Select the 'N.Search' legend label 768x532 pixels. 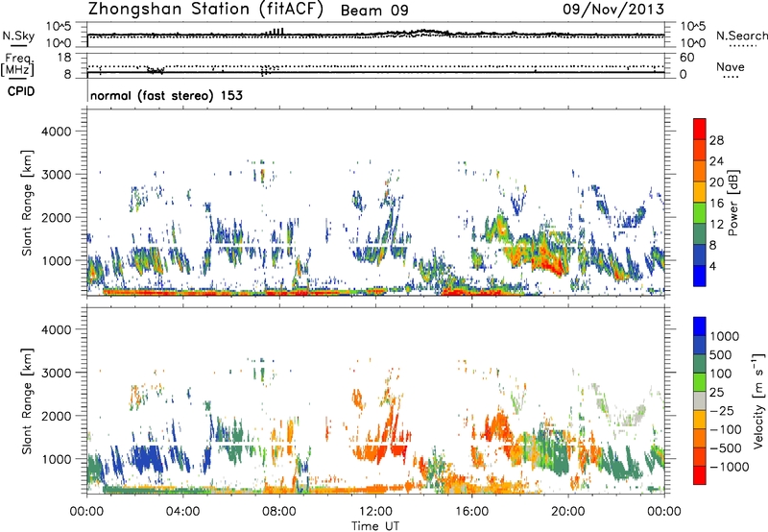pos(741,36)
